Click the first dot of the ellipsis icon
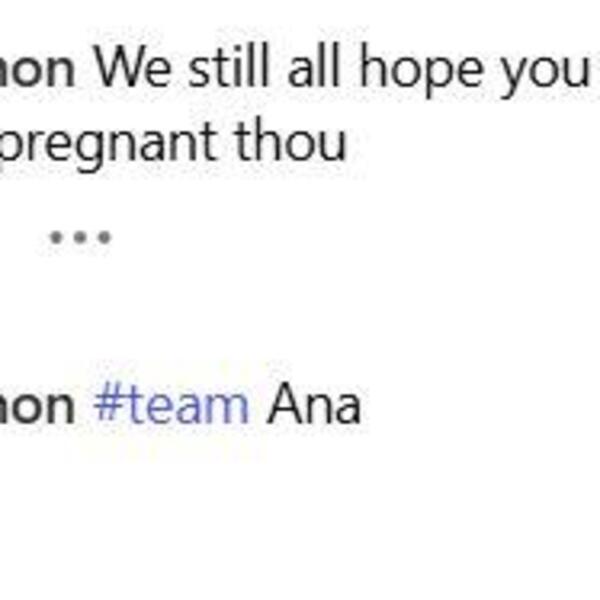600x600 pixels. [x=57, y=238]
